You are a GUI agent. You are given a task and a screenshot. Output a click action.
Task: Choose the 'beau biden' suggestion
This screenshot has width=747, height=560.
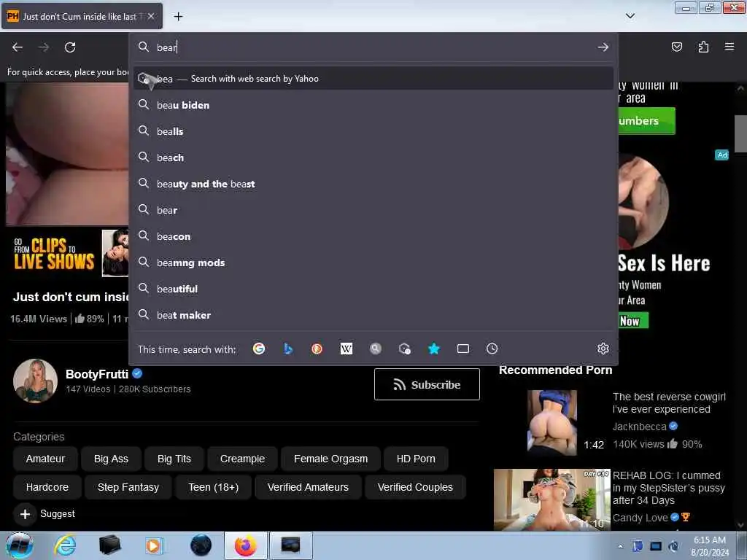[x=373, y=105]
